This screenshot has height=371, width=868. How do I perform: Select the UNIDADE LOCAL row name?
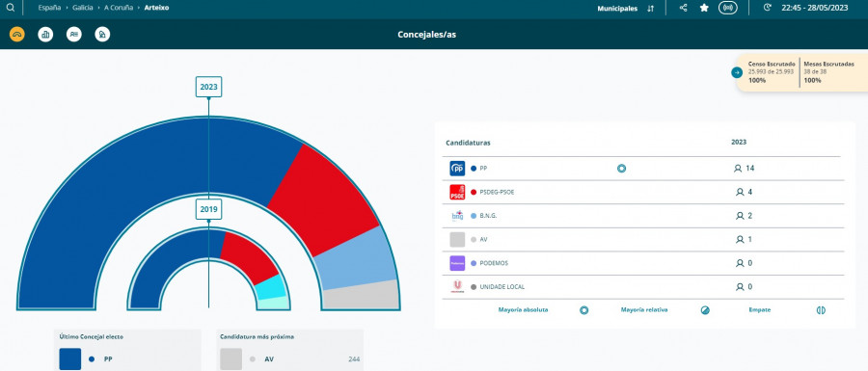502,287
